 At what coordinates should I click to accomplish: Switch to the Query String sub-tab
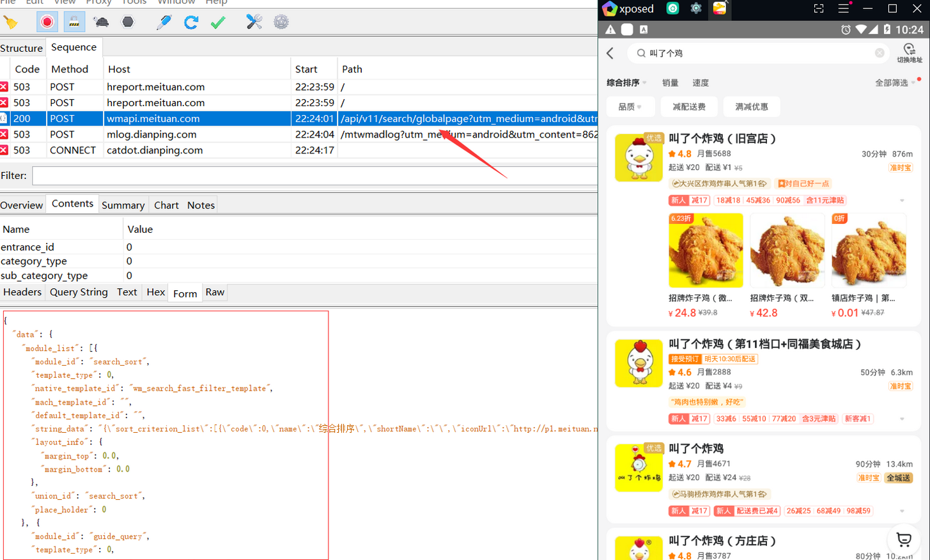pyautogui.click(x=79, y=292)
